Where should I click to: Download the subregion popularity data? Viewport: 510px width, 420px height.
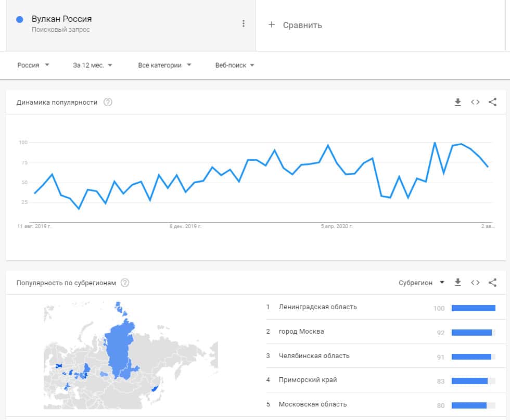(458, 283)
